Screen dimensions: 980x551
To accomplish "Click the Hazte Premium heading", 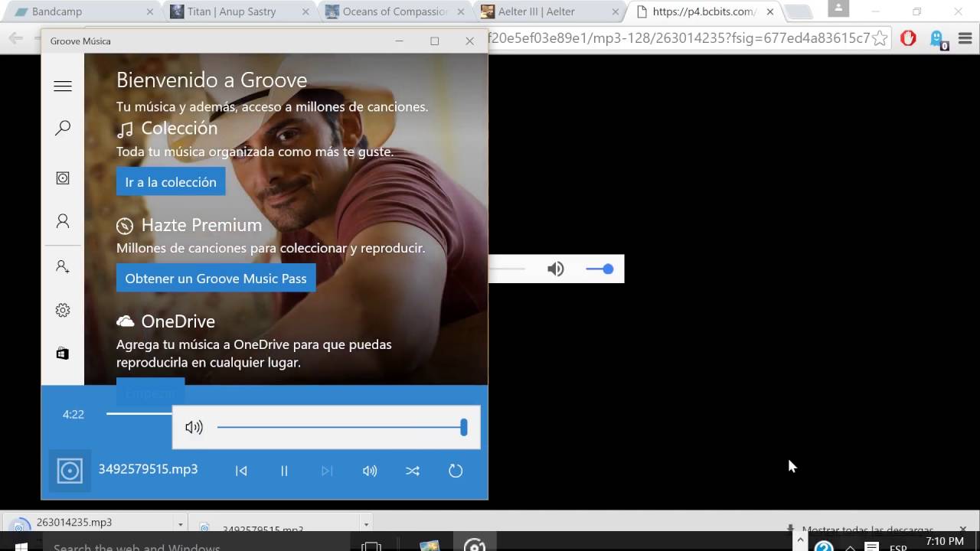I will tap(201, 225).
